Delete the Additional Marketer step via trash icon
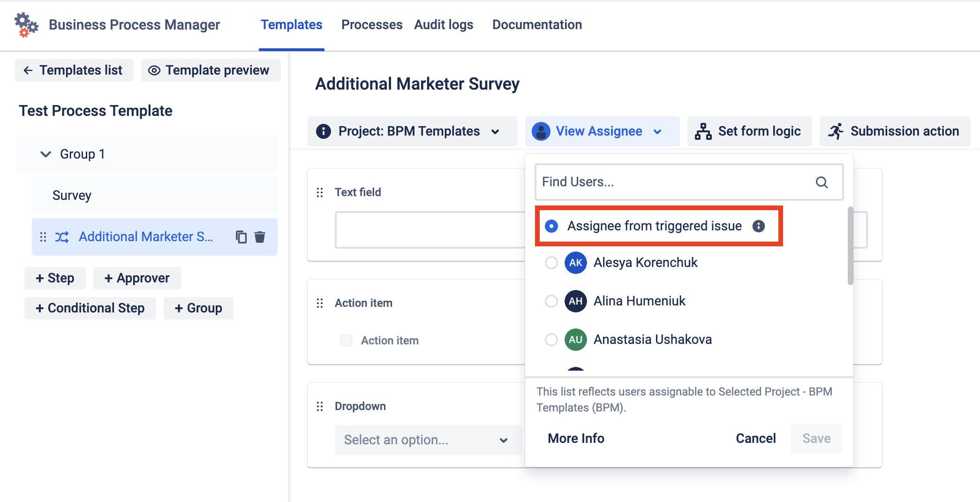The image size is (980, 502). [x=260, y=237]
